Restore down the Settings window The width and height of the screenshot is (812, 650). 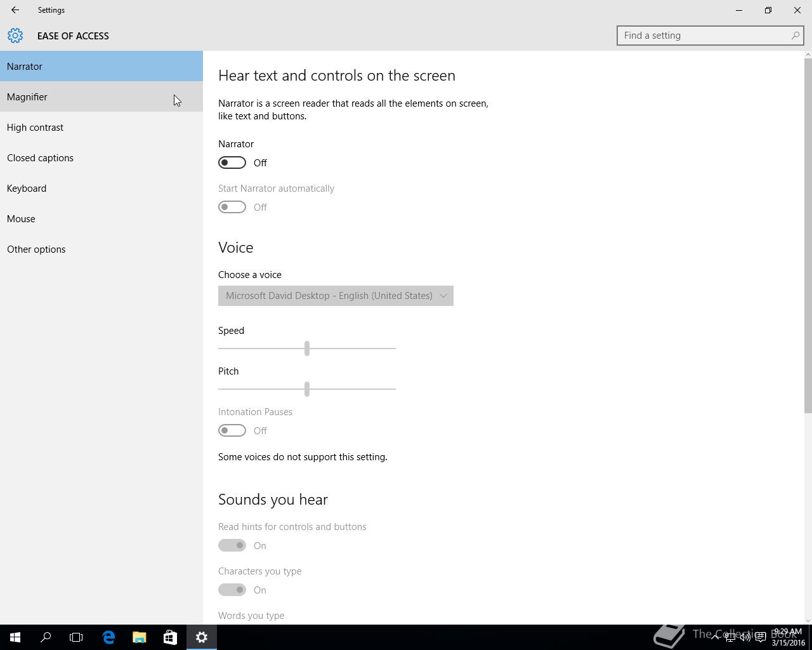coord(768,10)
